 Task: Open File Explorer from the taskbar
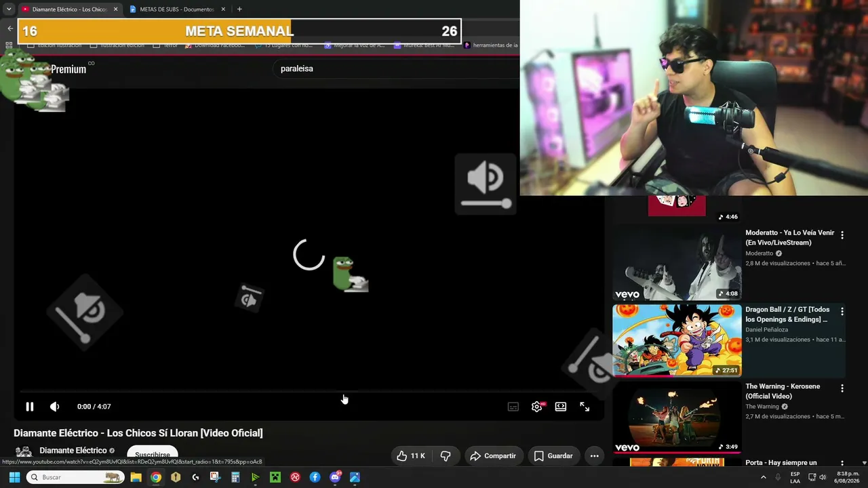136,477
